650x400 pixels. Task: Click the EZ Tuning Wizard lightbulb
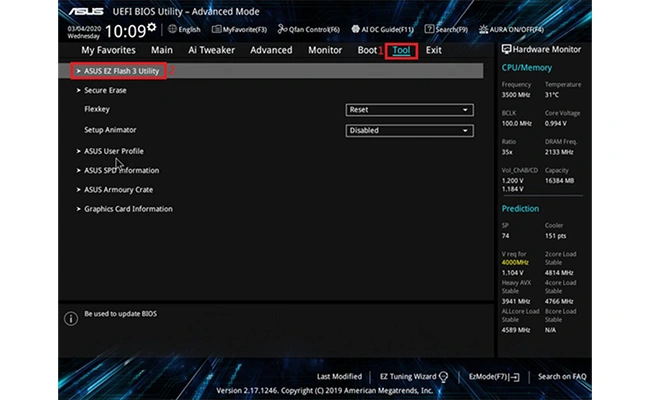pyautogui.click(x=443, y=376)
